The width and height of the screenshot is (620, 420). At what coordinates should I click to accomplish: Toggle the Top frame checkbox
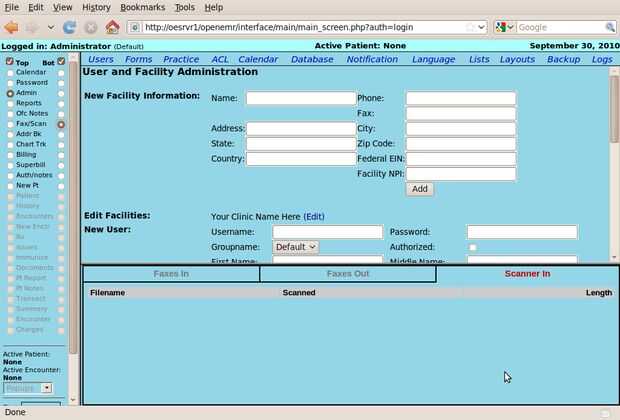[x=9, y=62]
